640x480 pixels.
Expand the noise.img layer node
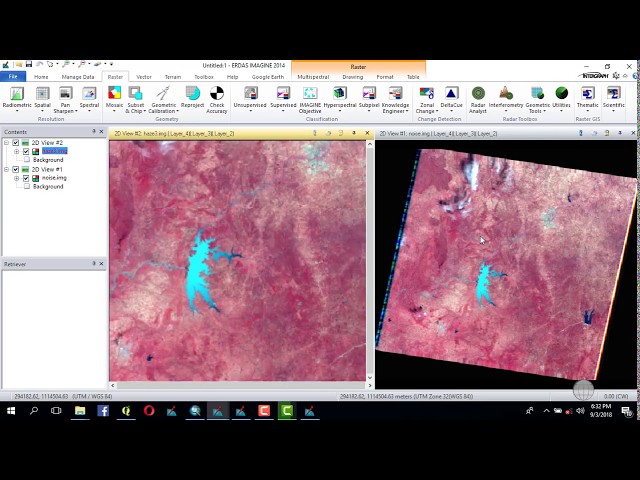(x=17, y=178)
